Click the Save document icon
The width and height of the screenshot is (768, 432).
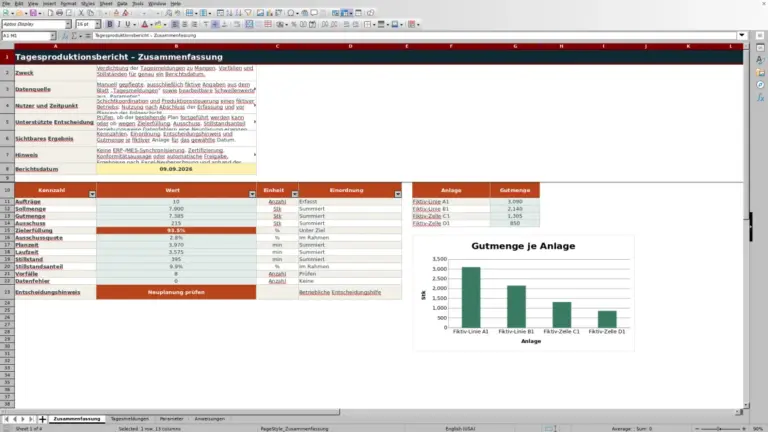[x=33, y=13]
